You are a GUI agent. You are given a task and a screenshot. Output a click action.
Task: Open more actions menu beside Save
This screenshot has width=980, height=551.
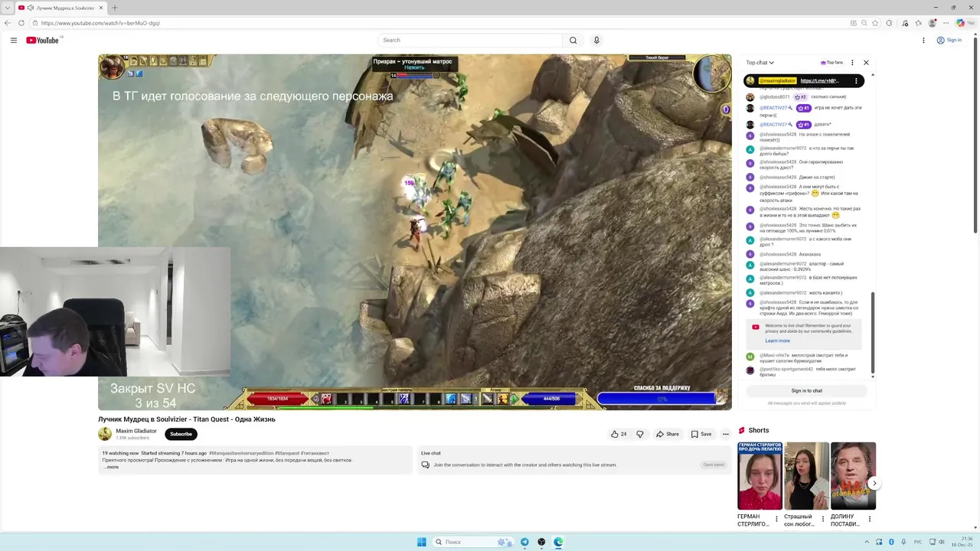(x=726, y=434)
